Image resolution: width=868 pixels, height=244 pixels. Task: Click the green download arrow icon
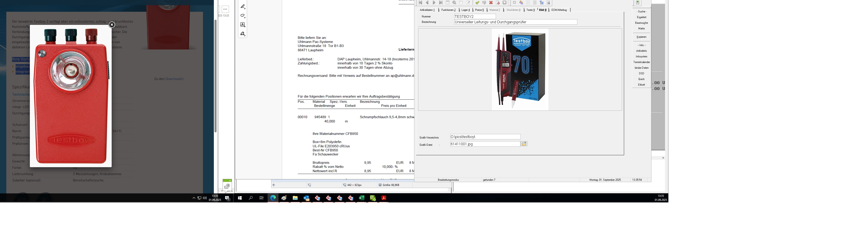pyautogui.click(x=637, y=2)
